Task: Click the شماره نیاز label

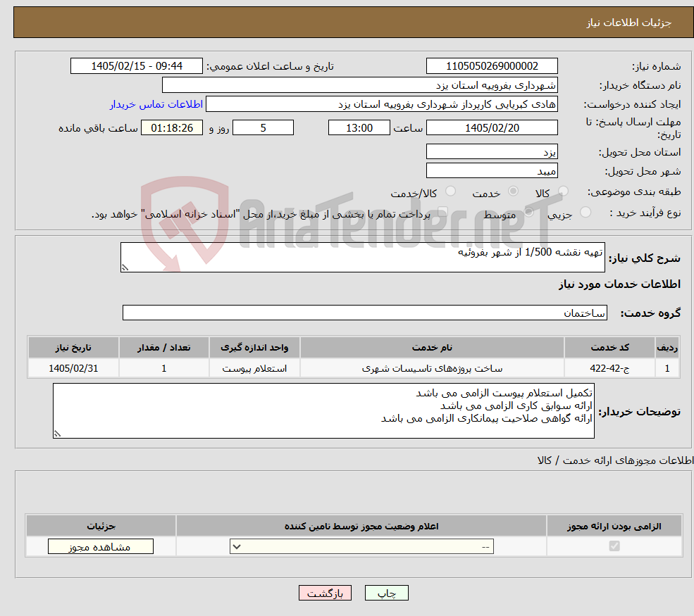Action: (x=657, y=67)
